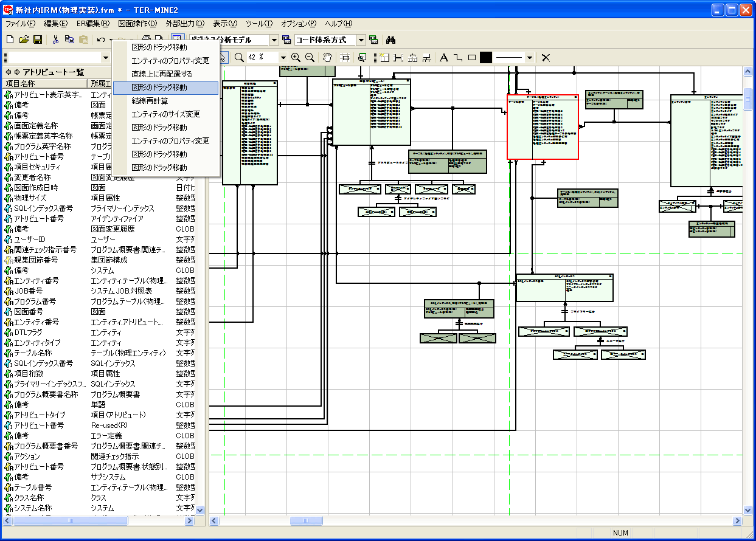
Task: Open a file with the folder icon
Action: click(x=24, y=40)
